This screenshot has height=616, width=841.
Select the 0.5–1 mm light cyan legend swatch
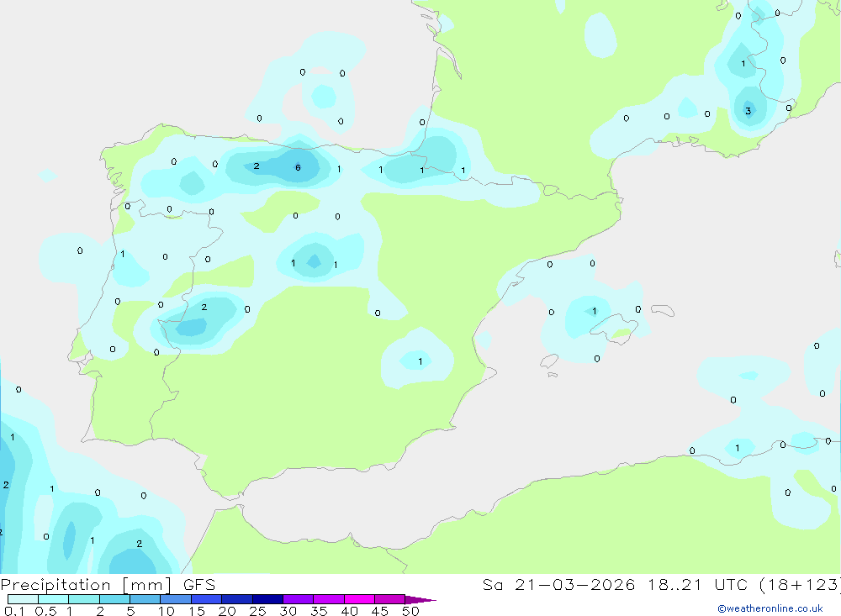point(53,599)
